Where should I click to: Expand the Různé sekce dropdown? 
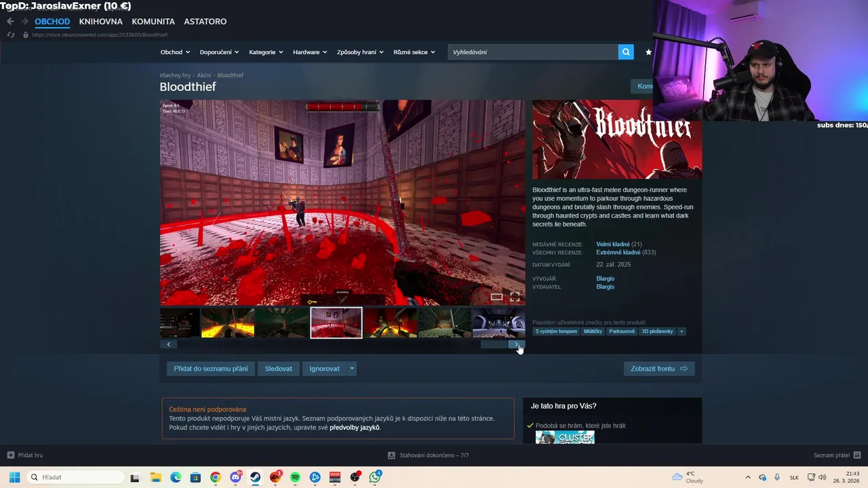pyautogui.click(x=414, y=52)
